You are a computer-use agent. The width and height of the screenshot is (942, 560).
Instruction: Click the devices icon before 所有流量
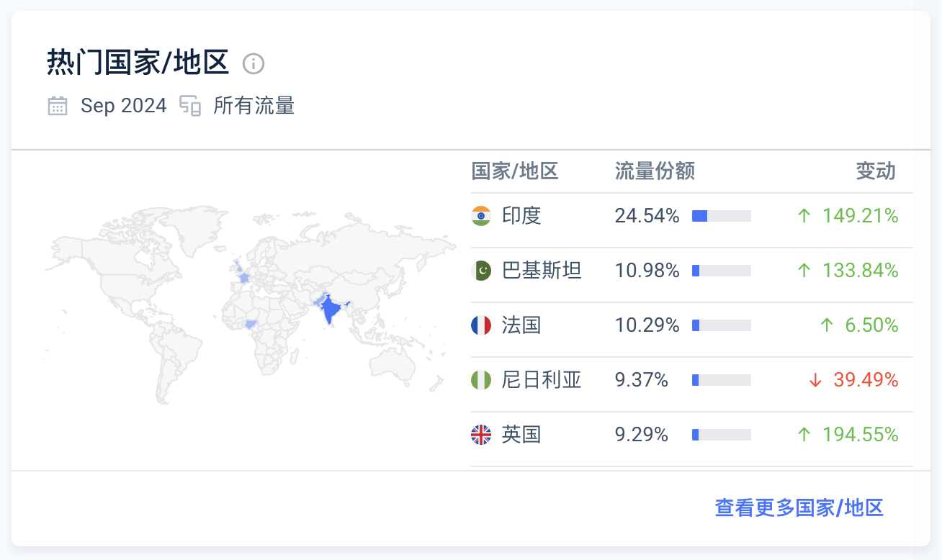[x=190, y=106]
